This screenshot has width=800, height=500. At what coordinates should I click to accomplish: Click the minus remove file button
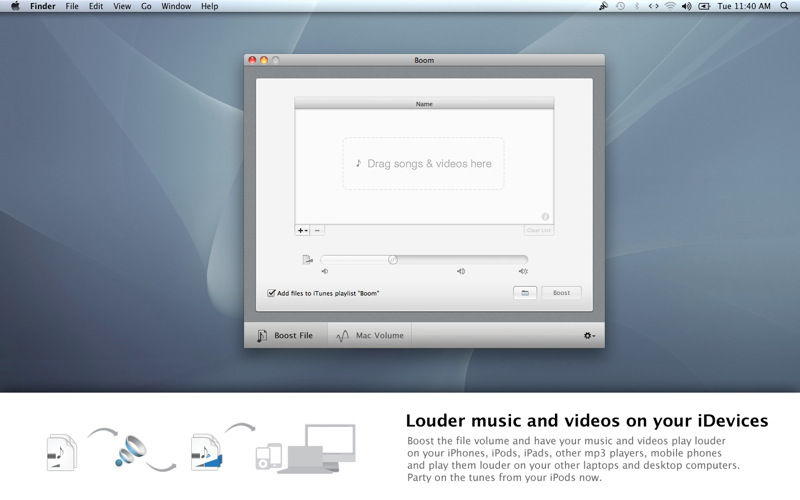coord(317,231)
